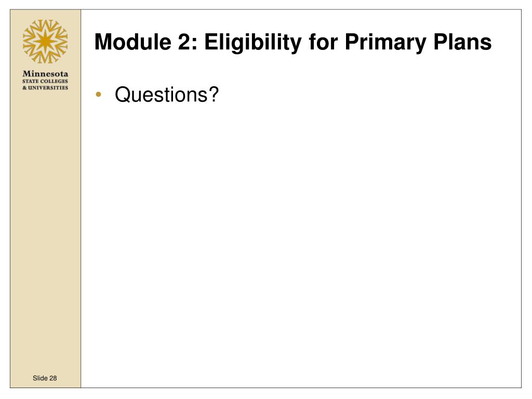Click the slide number 28

tap(53, 378)
